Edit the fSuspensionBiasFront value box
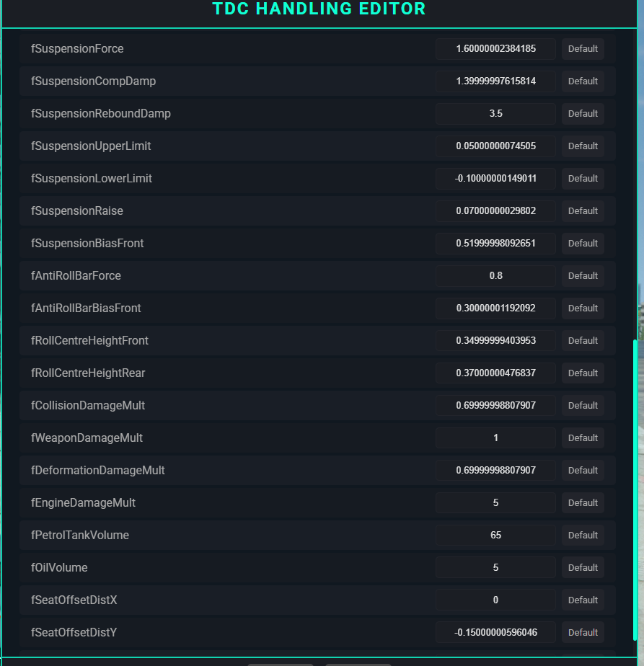 coord(495,244)
